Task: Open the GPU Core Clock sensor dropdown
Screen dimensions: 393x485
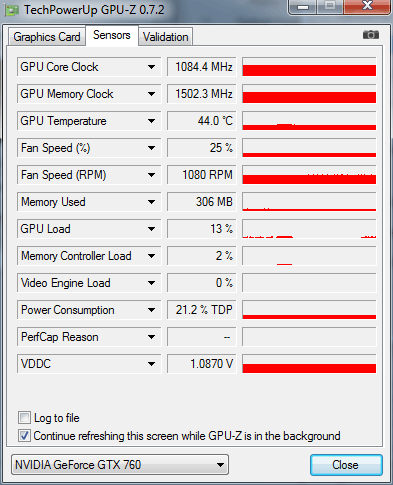Action: pyautogui.click(x=151, y=67)
